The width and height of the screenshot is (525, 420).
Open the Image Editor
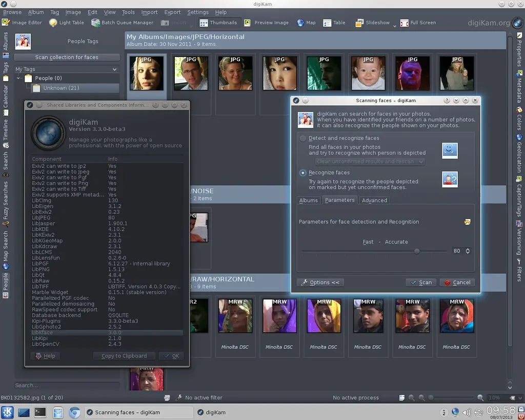[22, 23]
